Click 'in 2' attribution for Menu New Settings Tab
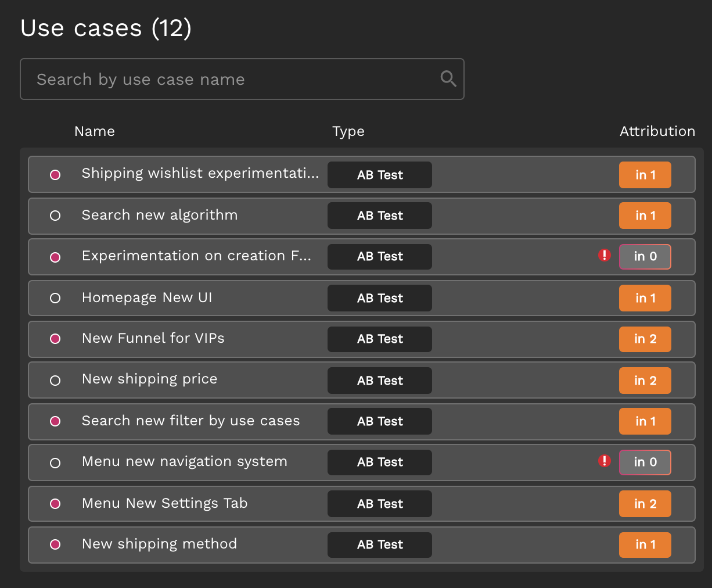The width and height of the screenshot is (712, 588). coord(645,504)
